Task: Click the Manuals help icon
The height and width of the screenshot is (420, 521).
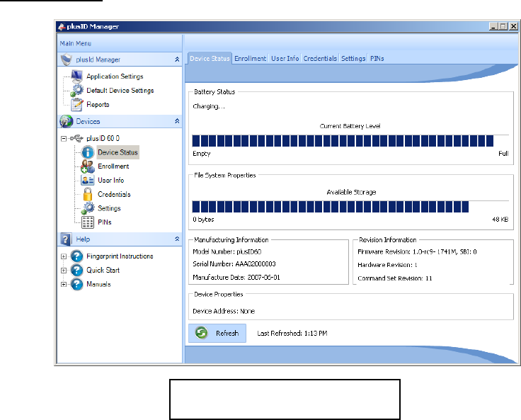Action: pyautogui.click(x=76, y=284)
